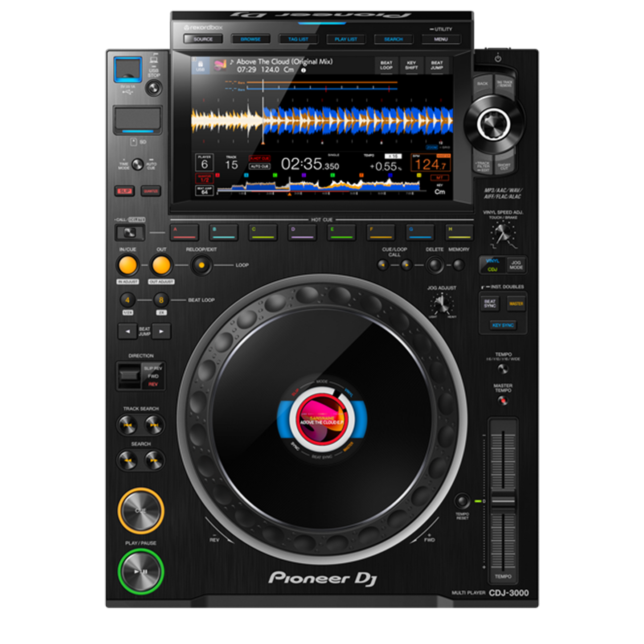Hit the CALL/DELETE hot cue button

click(x=130, y=232)
